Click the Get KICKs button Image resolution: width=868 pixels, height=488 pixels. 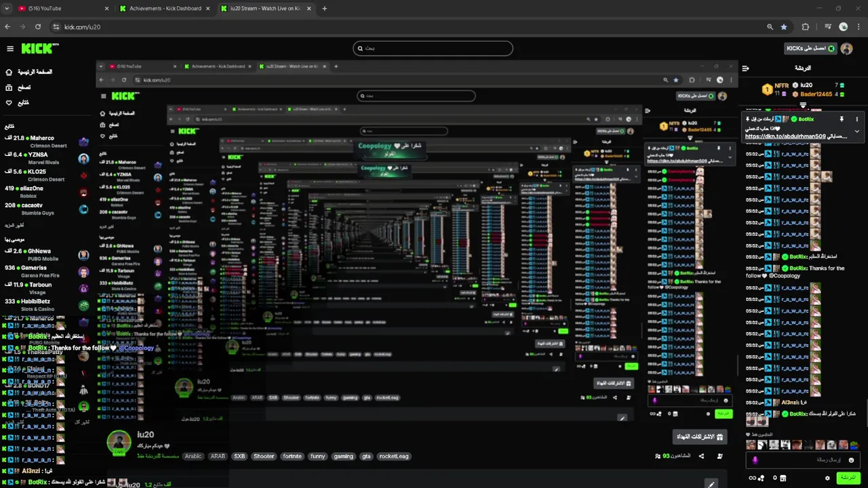(x=810, y=49)
